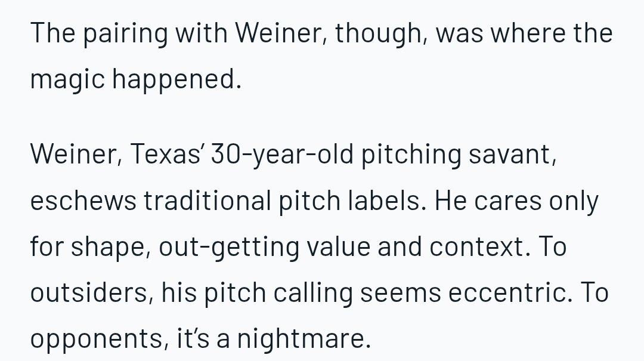Click the word "nightmare."
This screenshot has width=644, height=361.
coord(304,339)
